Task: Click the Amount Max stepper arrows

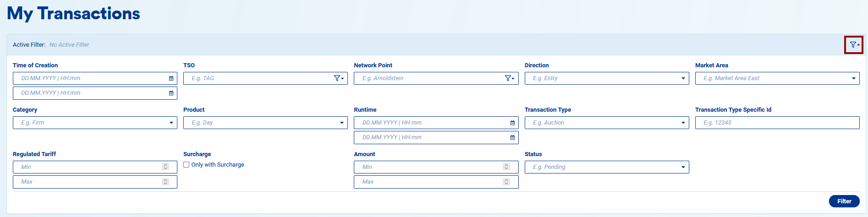Action: [506, 182]
